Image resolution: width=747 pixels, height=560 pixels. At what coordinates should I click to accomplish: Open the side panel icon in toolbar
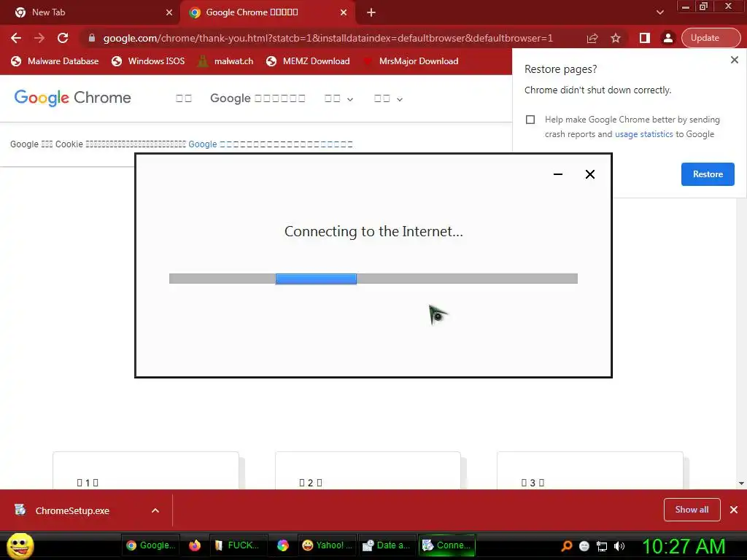point(645,38)
